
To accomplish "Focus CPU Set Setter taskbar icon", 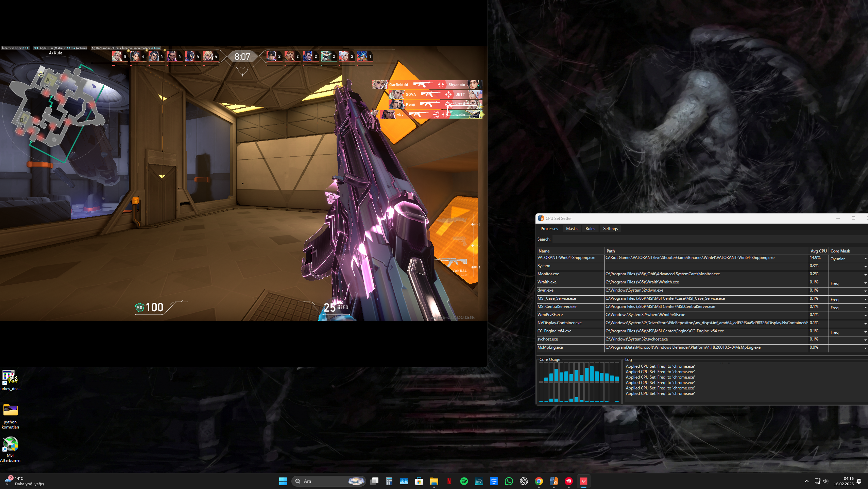I will (x=554, y=481).
